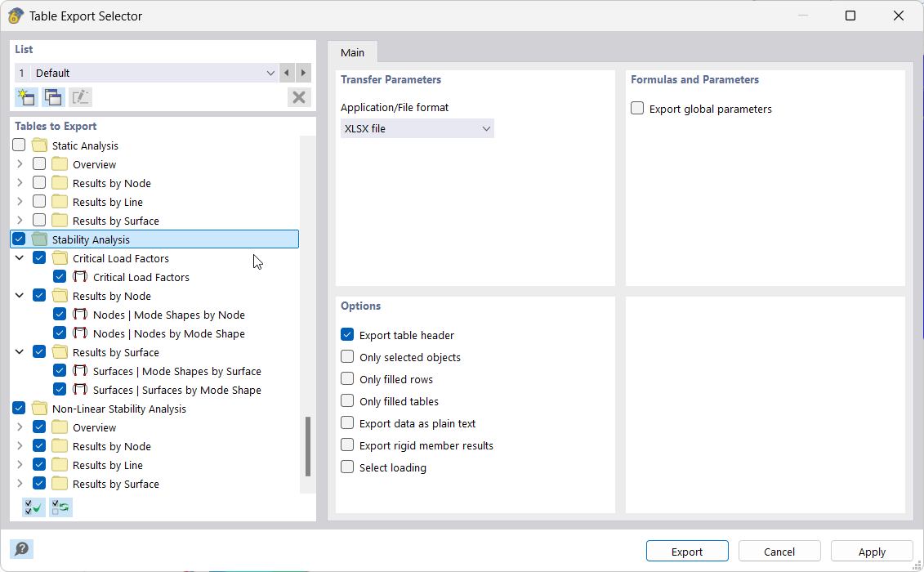This screenshot has width=924, height=572.
Task: Open the help icon at bottom left
Action: (x=21, y=549)
